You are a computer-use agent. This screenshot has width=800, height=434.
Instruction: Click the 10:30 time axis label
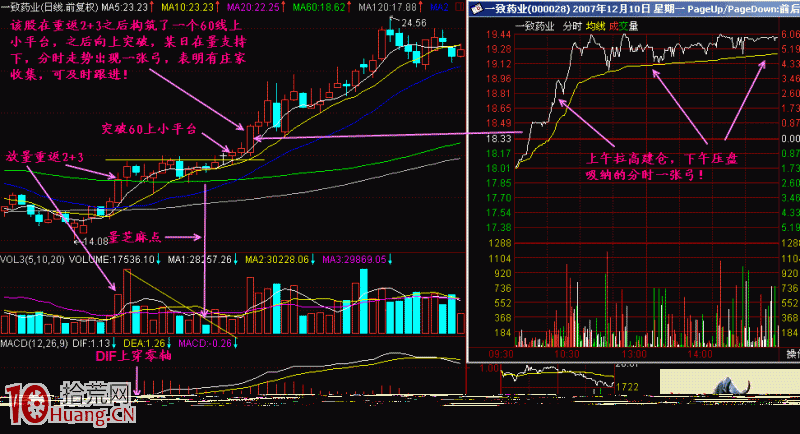pos(567,354)
